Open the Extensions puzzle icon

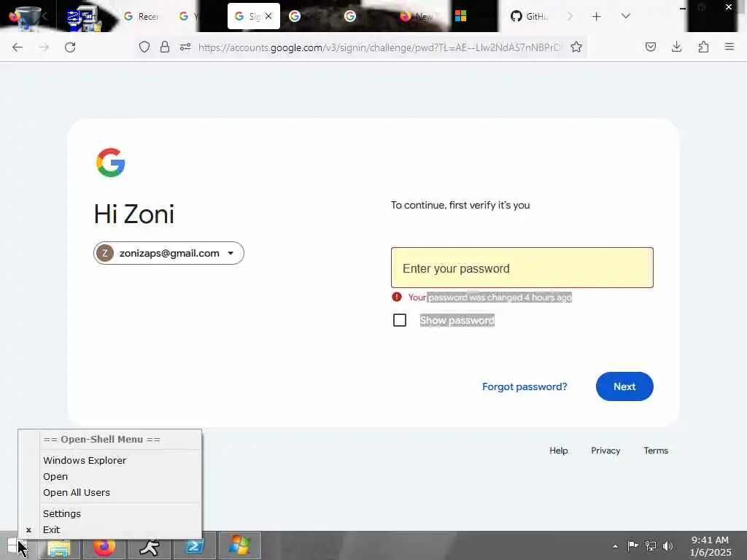click(703, 47)
